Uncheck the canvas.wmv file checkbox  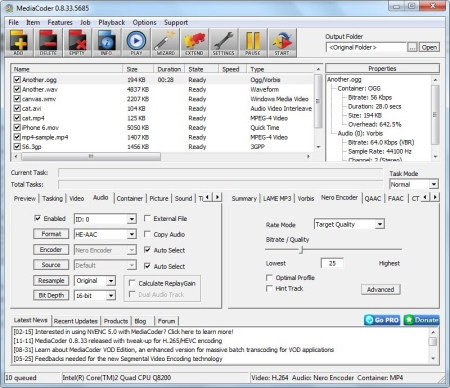[17, 99]
